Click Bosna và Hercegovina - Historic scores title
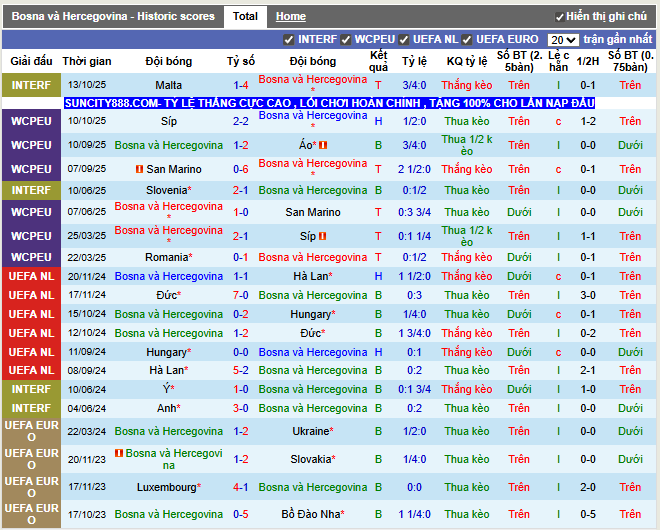Image resolution: width=660 pixels, height=530 pixels. pyautogui.click(x=113, y=16)
